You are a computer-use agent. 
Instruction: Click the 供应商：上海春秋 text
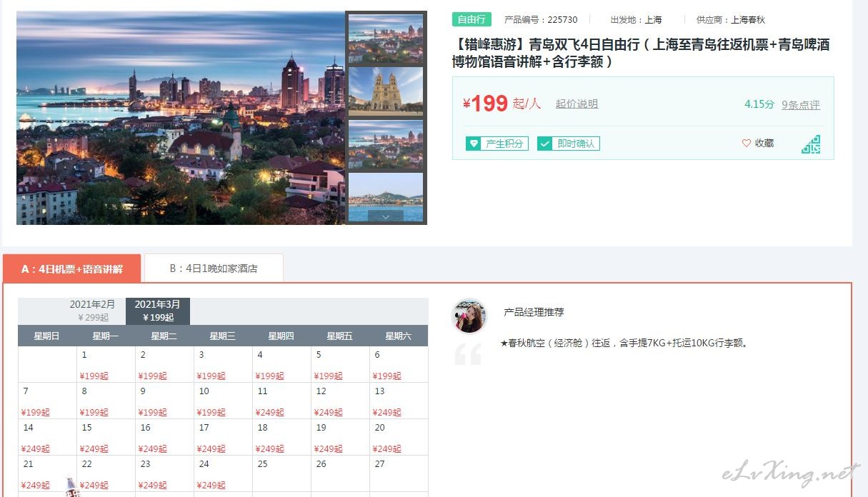tap(730, 20)
